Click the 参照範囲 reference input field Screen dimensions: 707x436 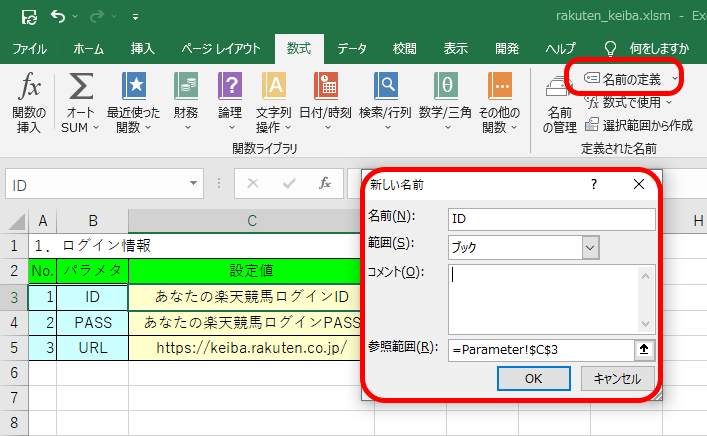[542, 350]
